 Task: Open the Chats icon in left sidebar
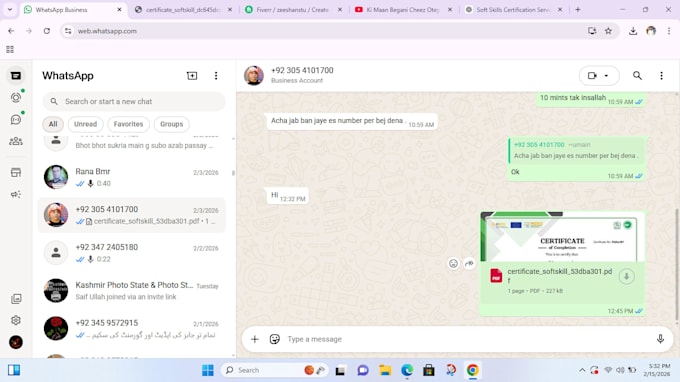(16, 75)
